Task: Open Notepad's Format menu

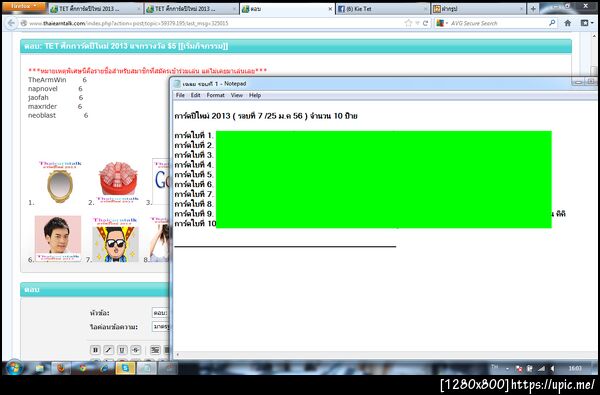Action: [215, 95]
